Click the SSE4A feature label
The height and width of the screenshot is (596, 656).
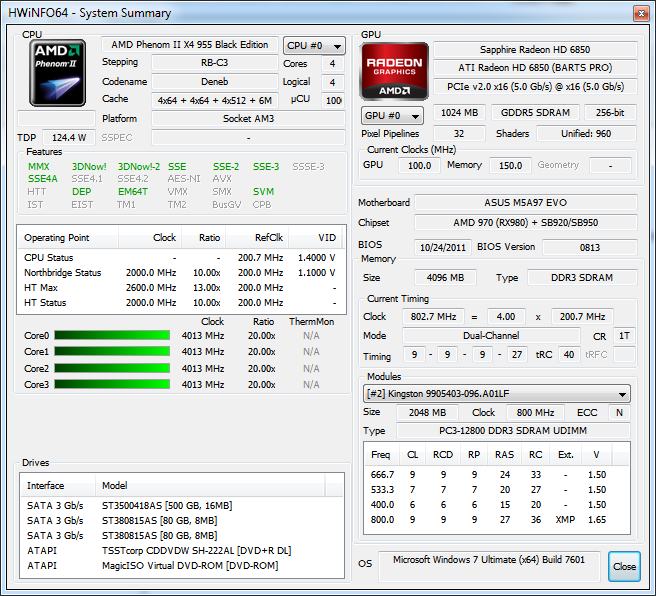tap(43, 179)
